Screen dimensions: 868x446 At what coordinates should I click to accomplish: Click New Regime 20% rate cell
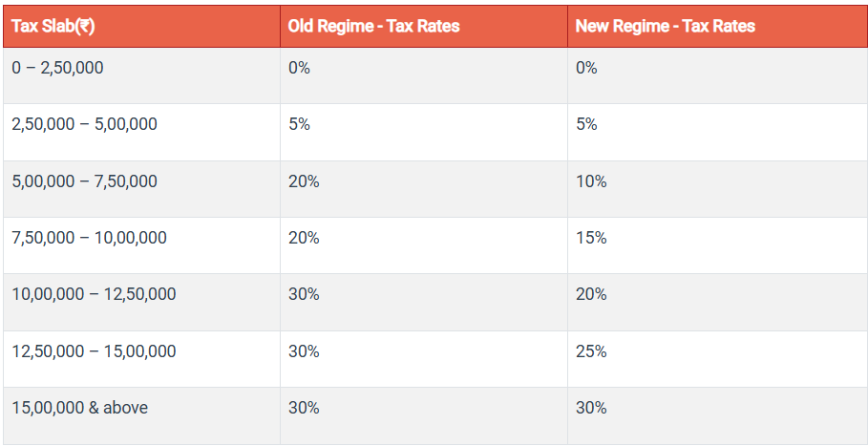point(591,294)
